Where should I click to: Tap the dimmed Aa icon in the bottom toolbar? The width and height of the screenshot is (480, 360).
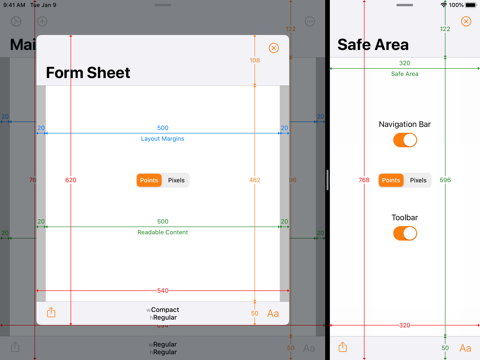click(309, 348)
